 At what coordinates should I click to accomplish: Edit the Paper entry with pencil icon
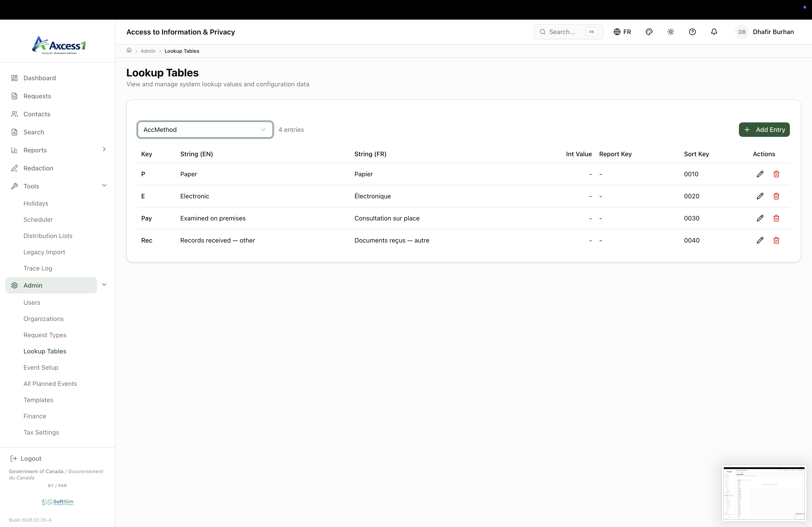pyautogui.click(x=760, y=174)
